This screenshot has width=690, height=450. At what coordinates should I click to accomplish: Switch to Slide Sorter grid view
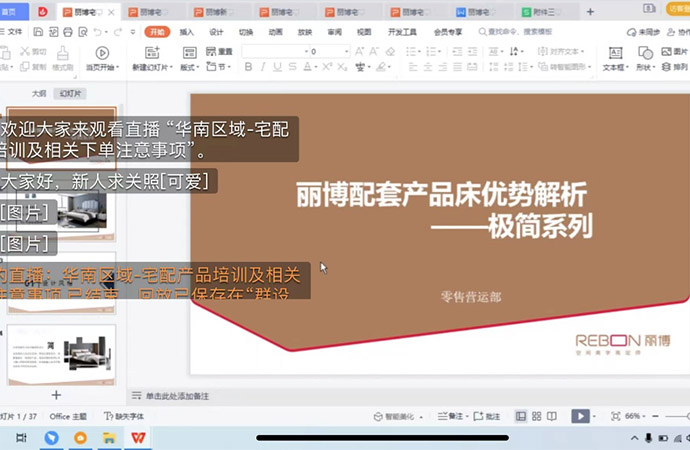[536, 416]
